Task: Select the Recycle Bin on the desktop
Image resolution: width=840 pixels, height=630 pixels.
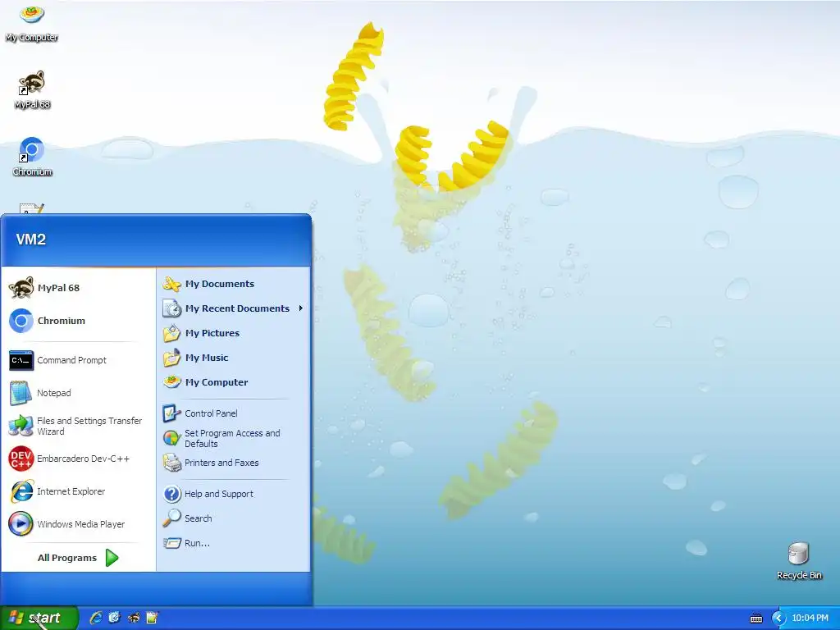Action: click(799, 561)
